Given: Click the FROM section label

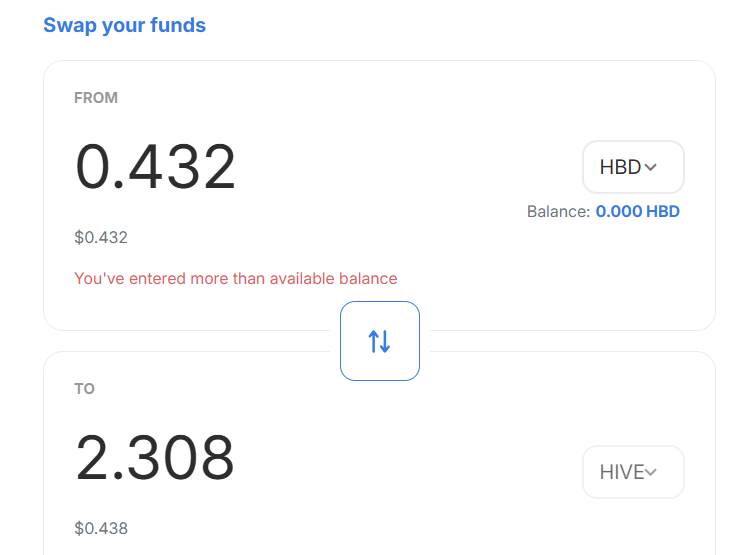Looking at the screenshot, I should click(96, 98).
